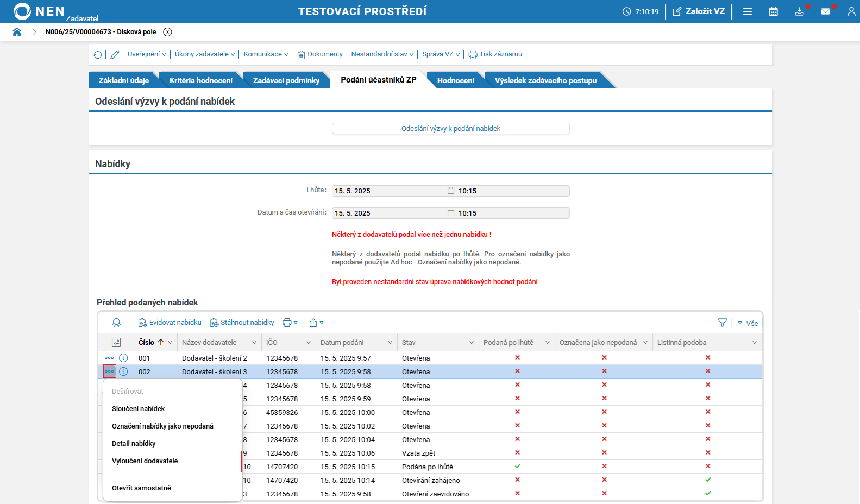The height and width of the screenshot is (504, 860).
Task: Click the pencil edit icon
Action: (115, 54)
